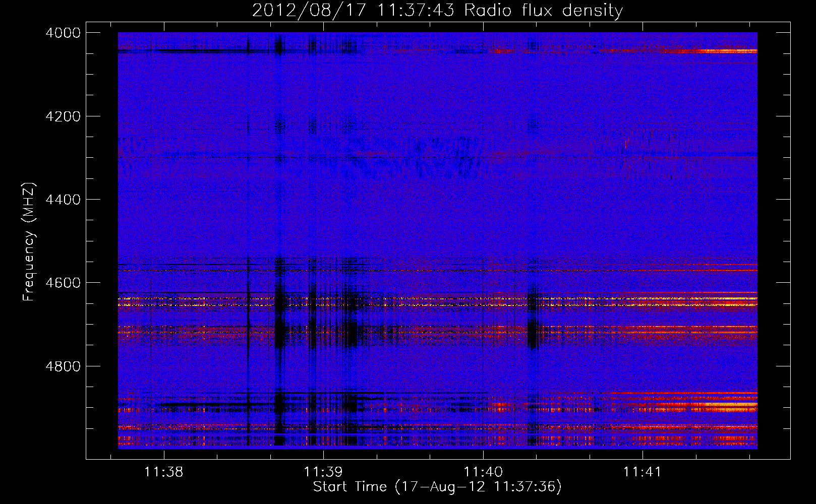Click the 4600 frequency tick label
Viewport: 816px width, 504px height.
click(x=63, y=283)
